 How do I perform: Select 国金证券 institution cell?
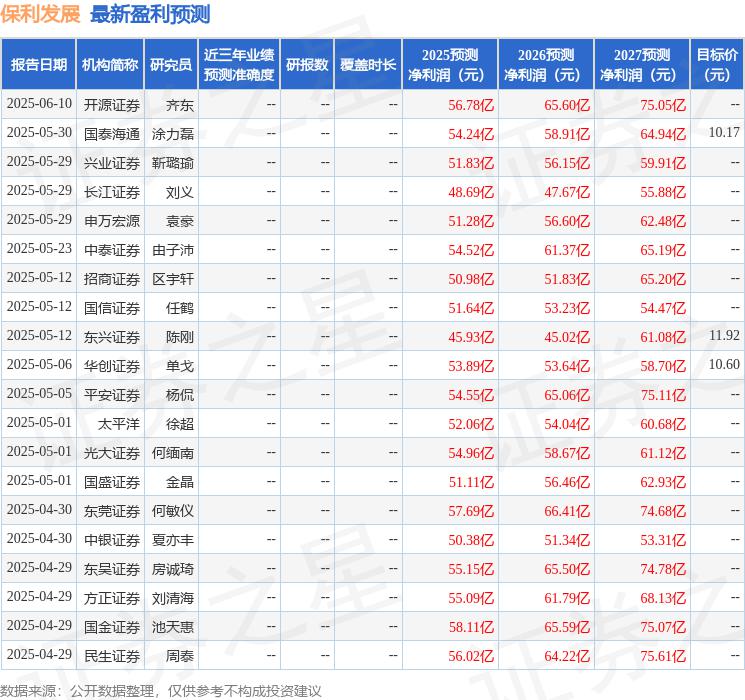click(x=112, y=627)
